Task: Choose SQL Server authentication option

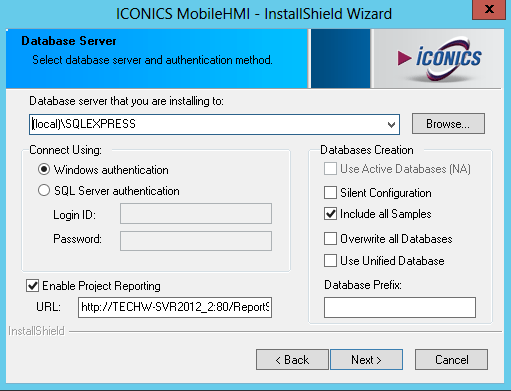Action: tap(44, 191)
